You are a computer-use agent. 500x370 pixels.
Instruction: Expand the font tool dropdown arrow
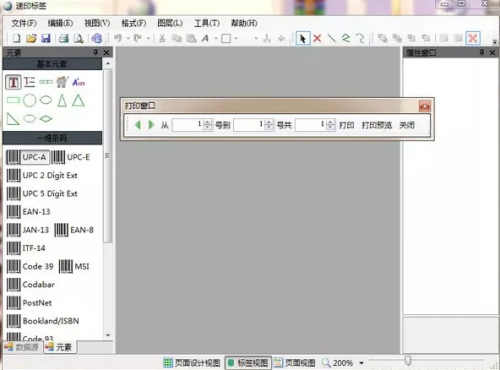[216, 39]
